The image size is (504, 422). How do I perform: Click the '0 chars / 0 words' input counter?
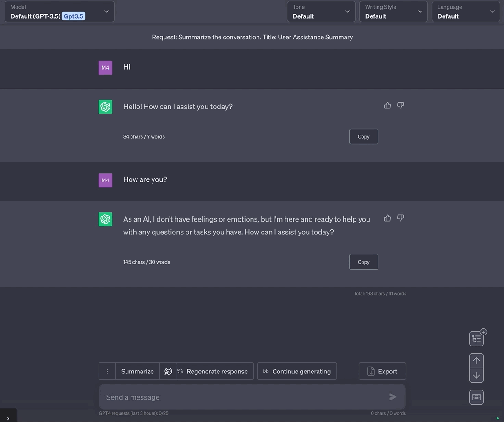coord(388,413)
